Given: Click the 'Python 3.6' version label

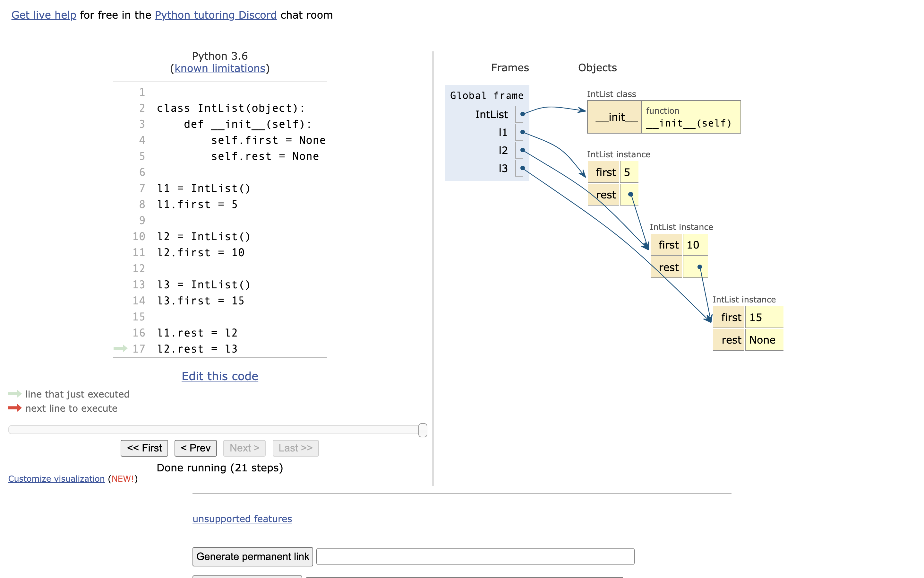Looking at the screenshot, I should 220,56.
